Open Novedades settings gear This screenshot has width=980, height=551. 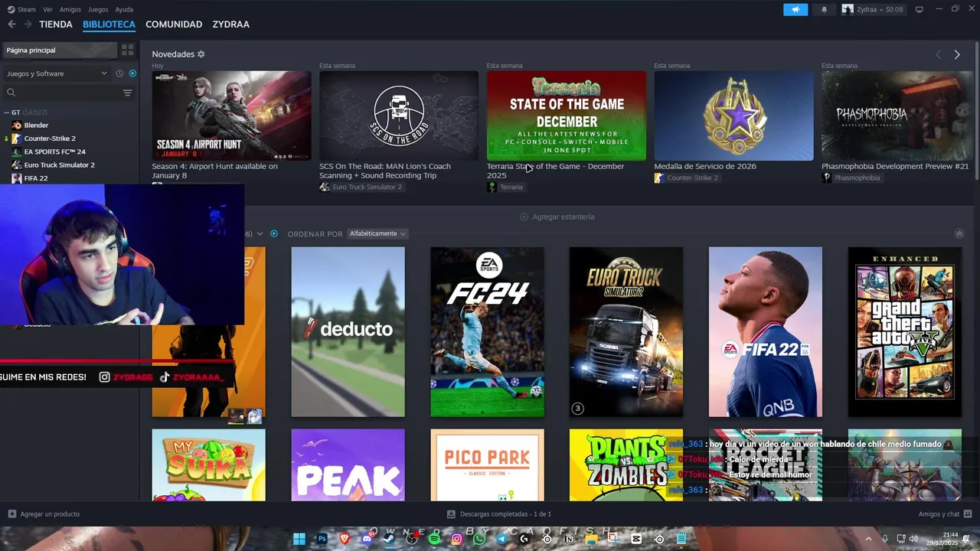[201, 54]
